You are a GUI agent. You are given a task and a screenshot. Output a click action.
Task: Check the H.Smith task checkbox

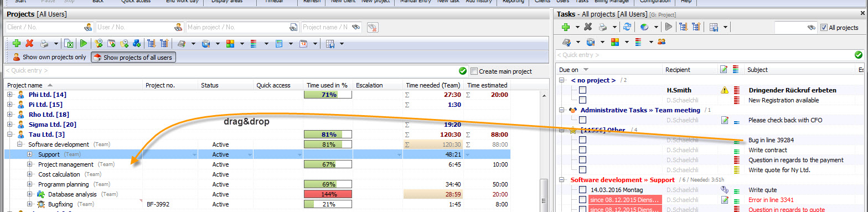582,90
